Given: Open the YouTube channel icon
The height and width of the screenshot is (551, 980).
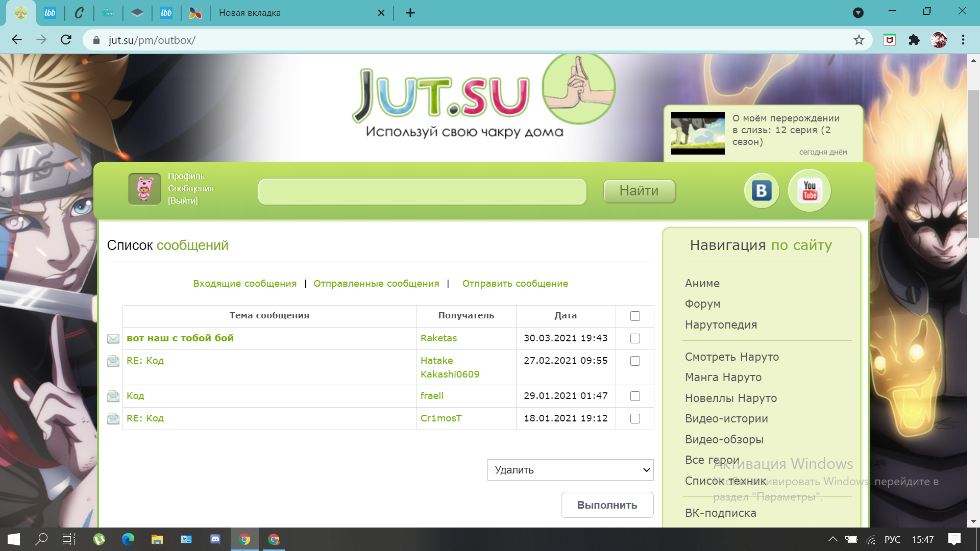Looking at the screenshot, I should (x=810, y=191).
